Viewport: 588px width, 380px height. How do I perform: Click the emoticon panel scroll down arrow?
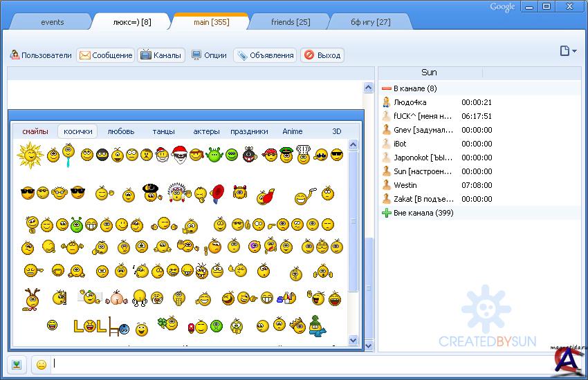(353, 340)
